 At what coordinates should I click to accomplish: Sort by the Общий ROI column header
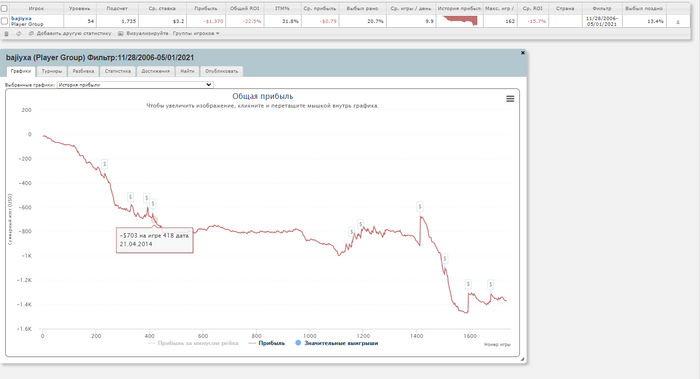point(245,8)
